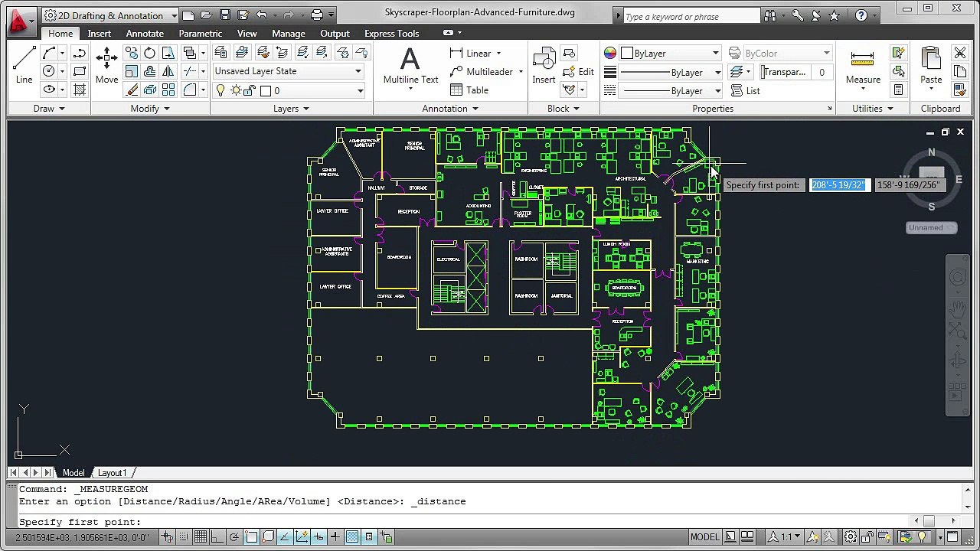This screenshot has width=980, height=551.
Task: Select the Rotate tool in Modify panel
Action: tap(150, 53)
